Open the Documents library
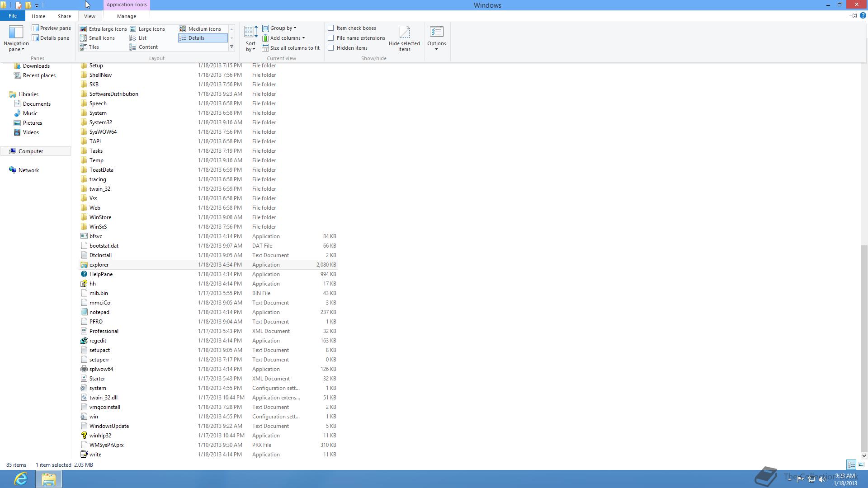 (32, 104)
